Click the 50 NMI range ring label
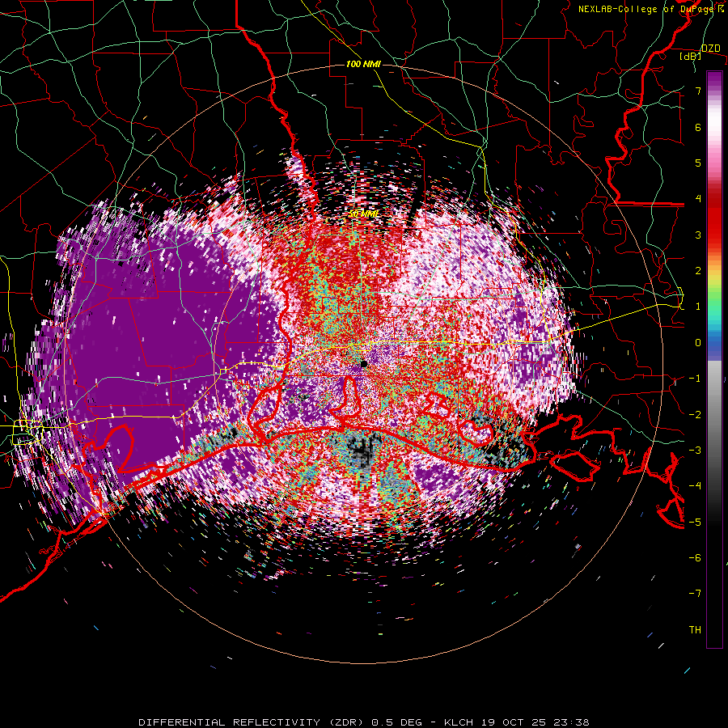 click(363, 214)
